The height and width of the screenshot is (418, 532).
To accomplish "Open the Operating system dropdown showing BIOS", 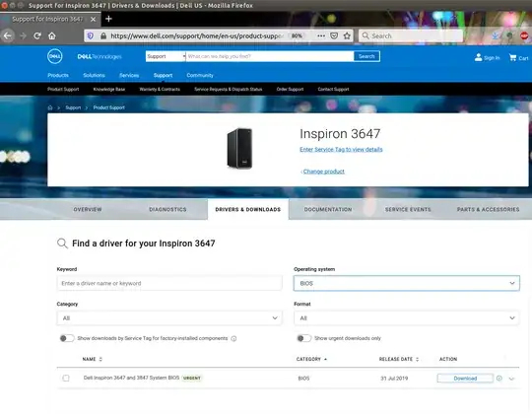I will [407, 283].
